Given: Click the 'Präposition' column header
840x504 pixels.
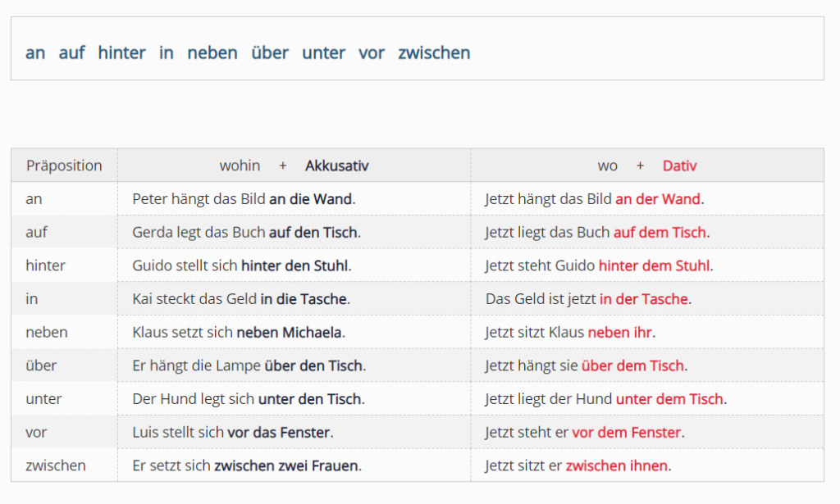Looking at the screenshot, I should tap(64, 166).
